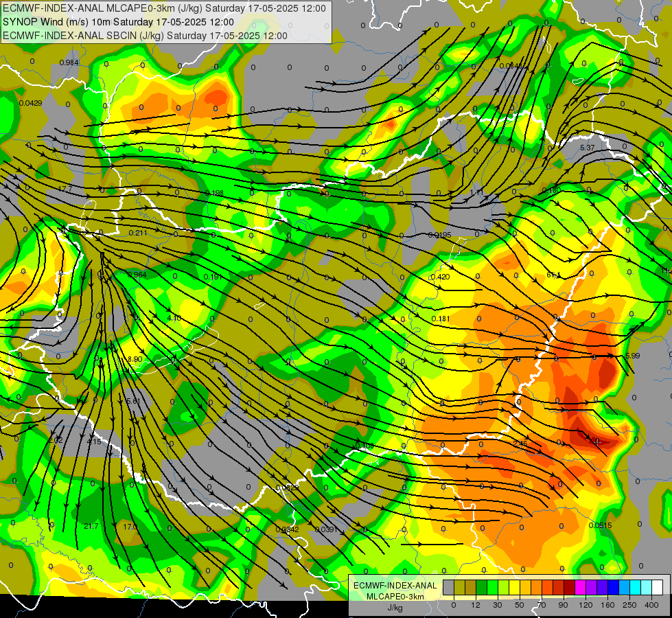672x618 pixels.
Task: Click the map value '5.99'
Action: pos(633,356)
